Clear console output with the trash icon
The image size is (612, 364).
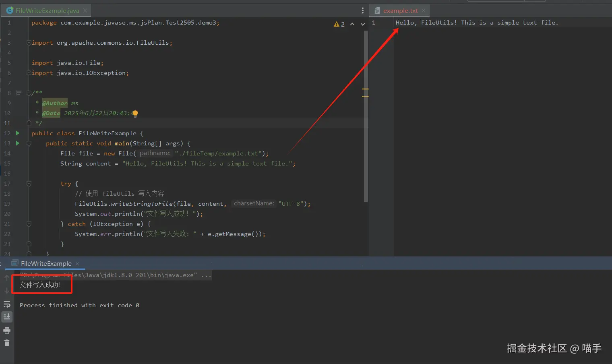(7, 343)
